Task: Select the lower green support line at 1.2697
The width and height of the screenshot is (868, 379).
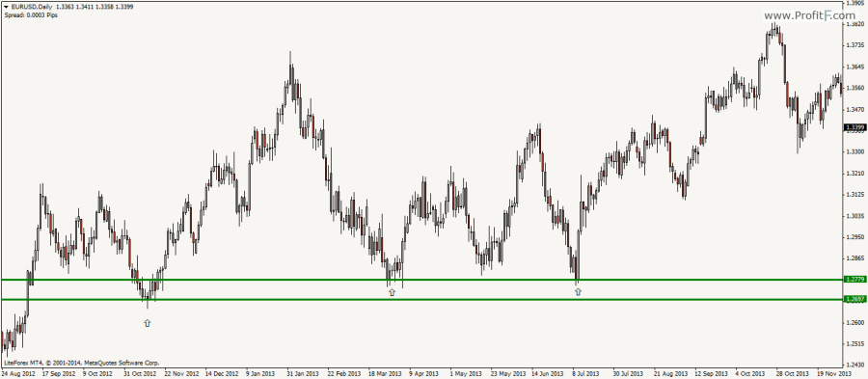Action: (x=421, y=299)
